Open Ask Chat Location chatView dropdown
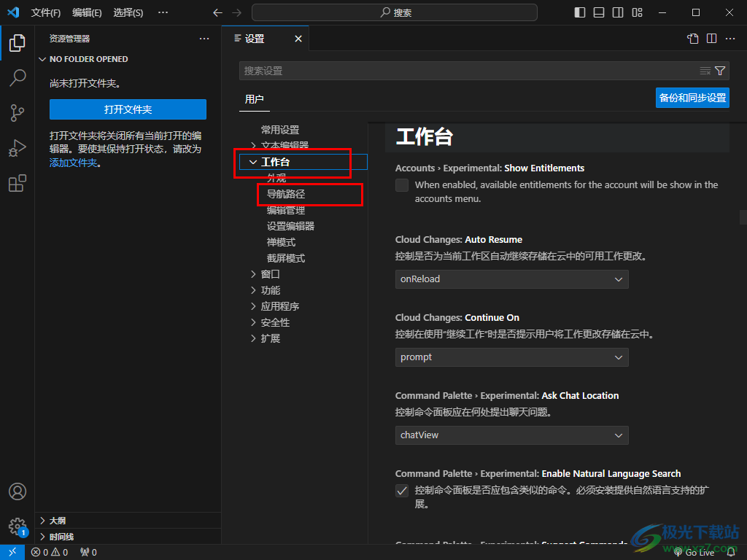 [511, 435]
